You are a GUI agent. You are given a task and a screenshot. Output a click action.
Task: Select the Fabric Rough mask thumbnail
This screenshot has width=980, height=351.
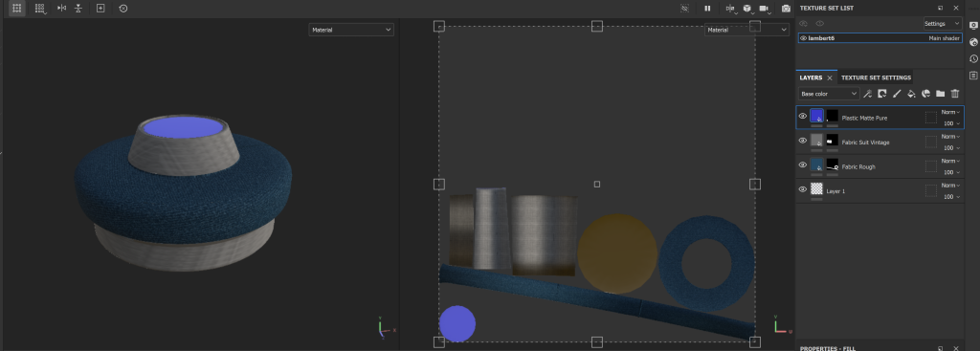pos(832,165)
